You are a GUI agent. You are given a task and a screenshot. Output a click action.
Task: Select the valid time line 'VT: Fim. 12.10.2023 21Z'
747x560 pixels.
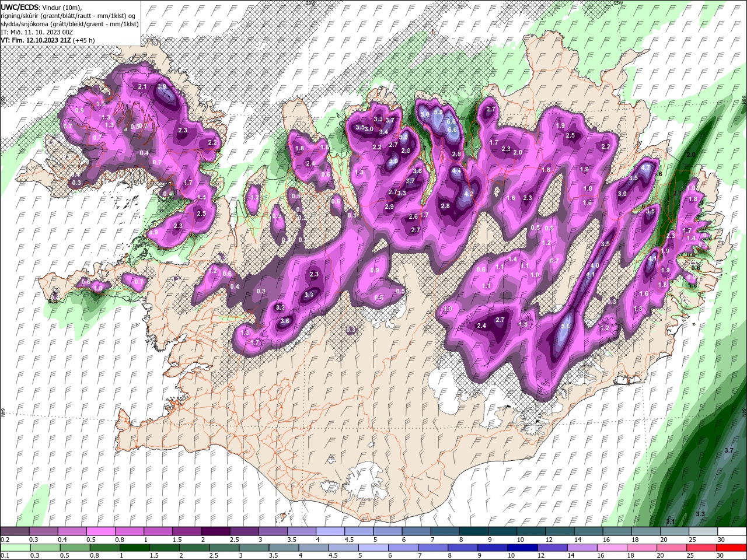pos(36,40)
